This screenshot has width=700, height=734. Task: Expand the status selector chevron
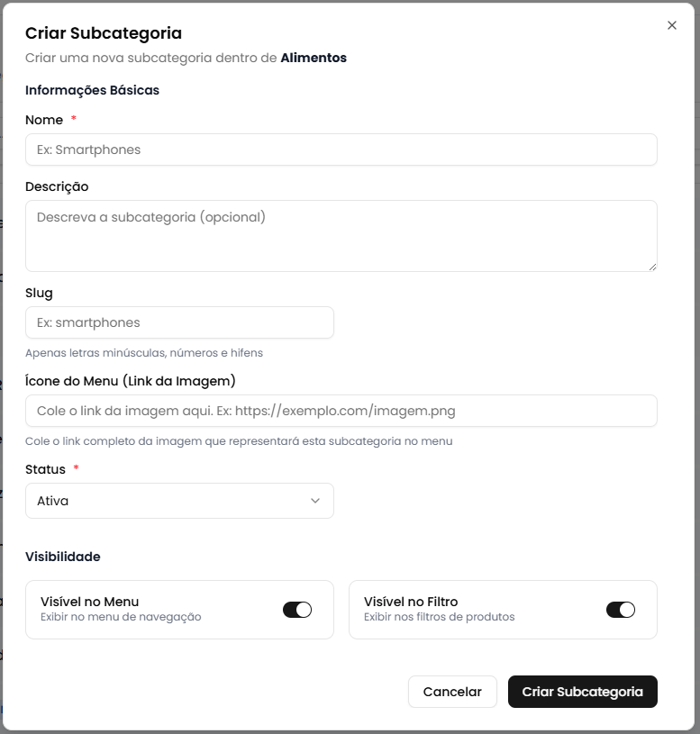click(x=314, y=501)
